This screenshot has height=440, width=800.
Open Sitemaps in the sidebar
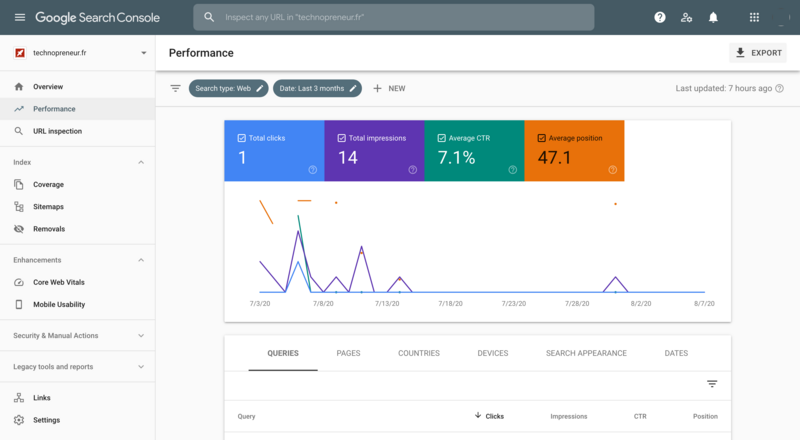[78, 207]
